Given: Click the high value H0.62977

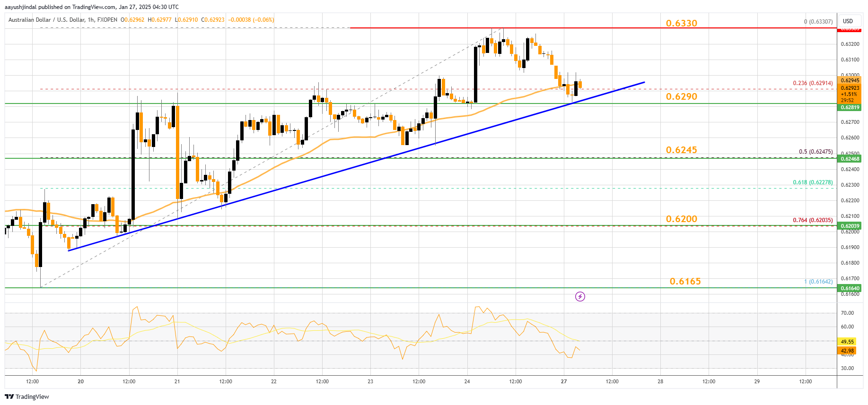Looking at the screenshot, I should tap(159, 20).
